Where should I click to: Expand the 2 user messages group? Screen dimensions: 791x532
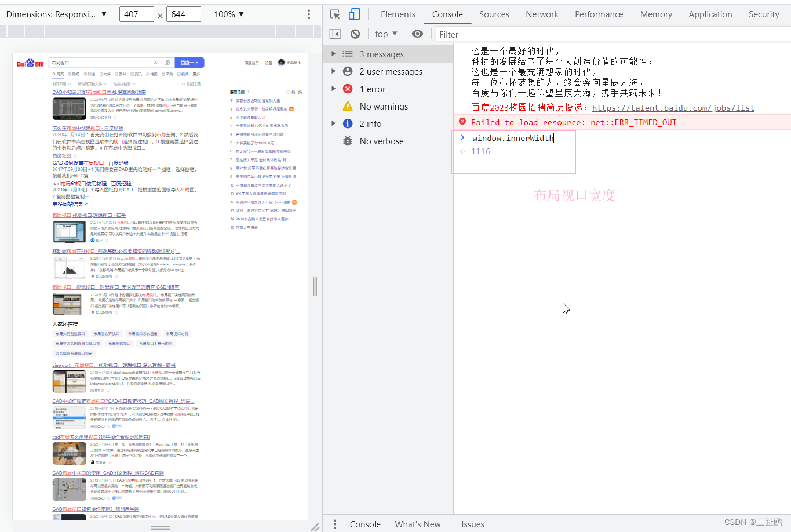click(x=333, y=71)
